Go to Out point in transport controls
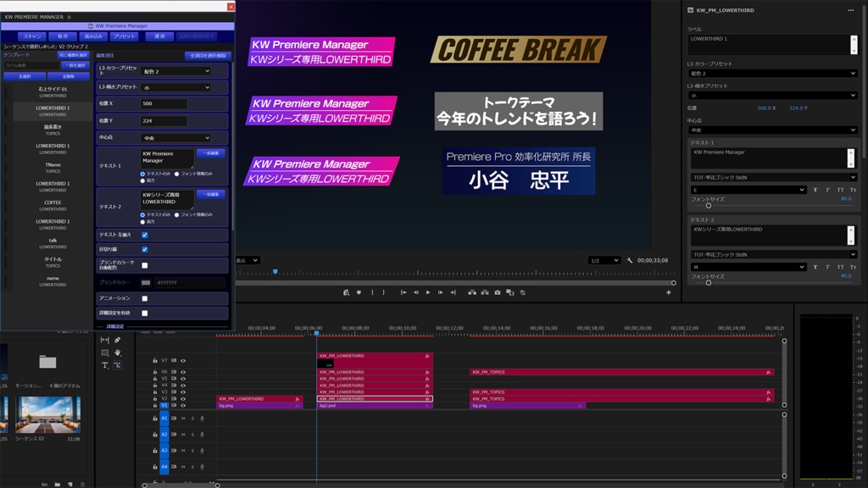Viewport: 868px width, 488px height. [x=453, y=292]
